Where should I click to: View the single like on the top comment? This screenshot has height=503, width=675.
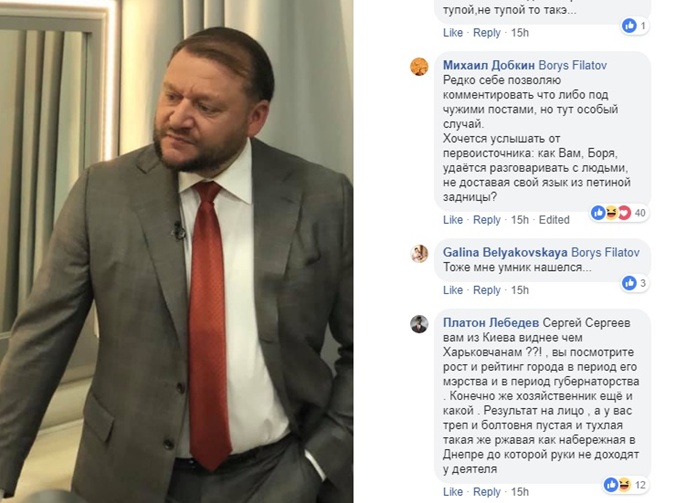click(635, 26)
